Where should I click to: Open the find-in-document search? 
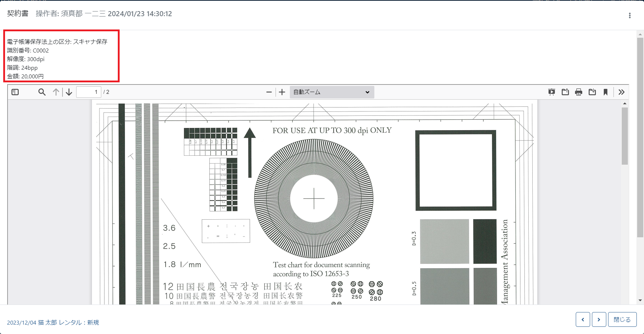[42, 92]
